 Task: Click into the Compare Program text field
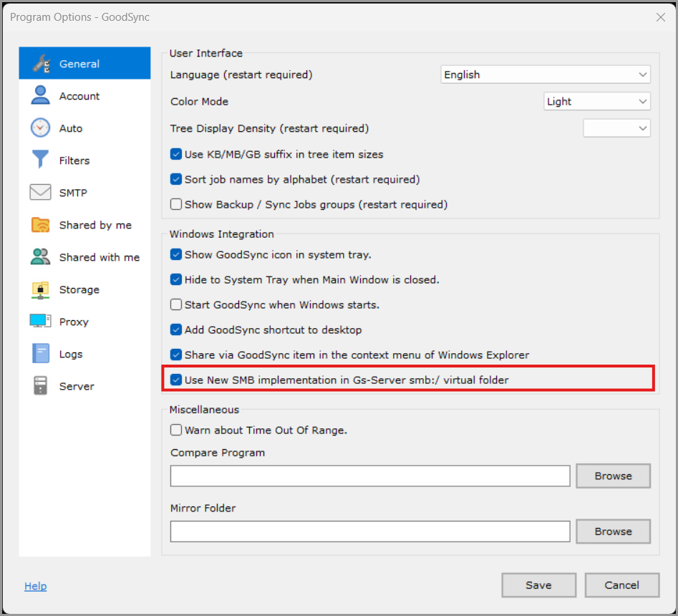coord(370,476)
